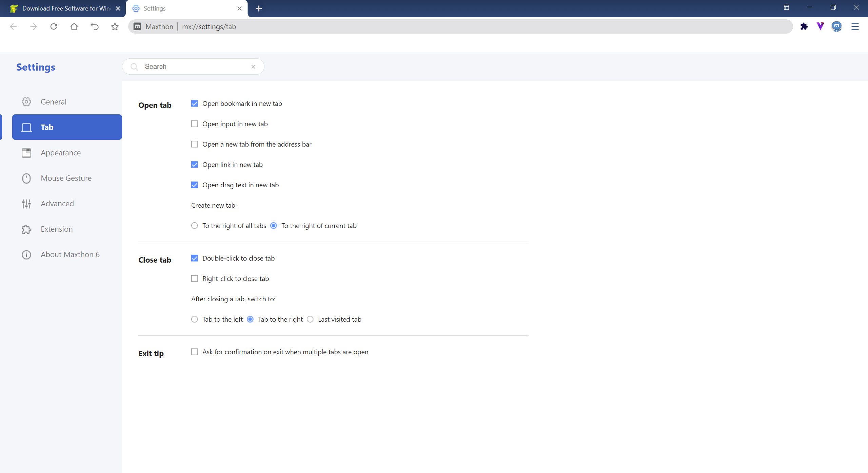The image size is (868, 473).
Task: Click the search magnifier icon
Action: [134, 67]
